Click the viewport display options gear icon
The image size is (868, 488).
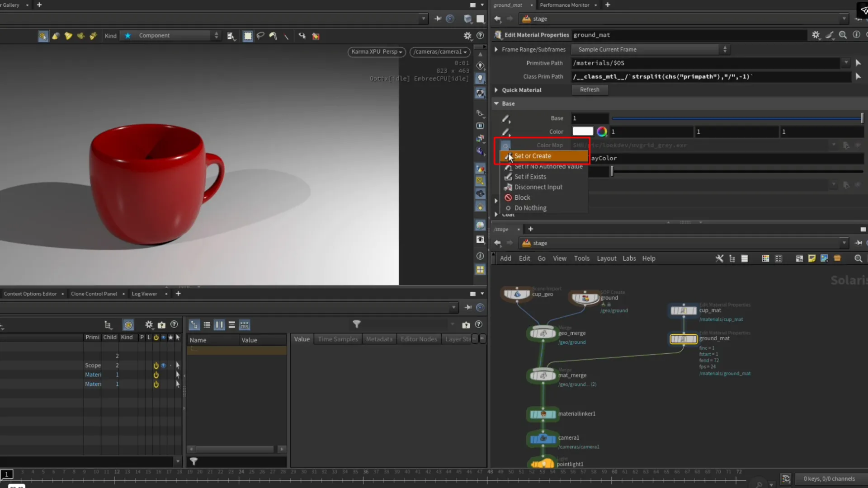pos(467,36)
